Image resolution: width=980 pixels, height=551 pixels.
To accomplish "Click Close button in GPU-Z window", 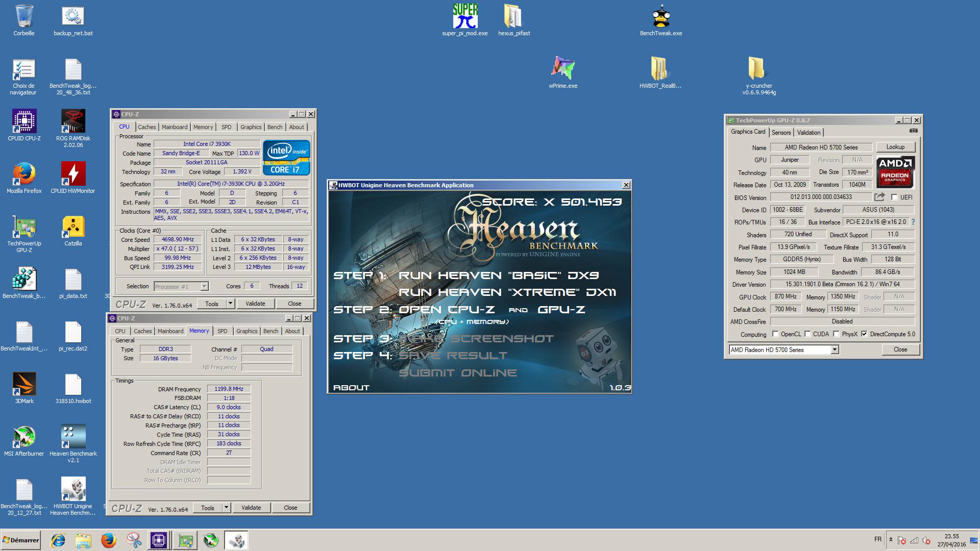I will (900, 349).
